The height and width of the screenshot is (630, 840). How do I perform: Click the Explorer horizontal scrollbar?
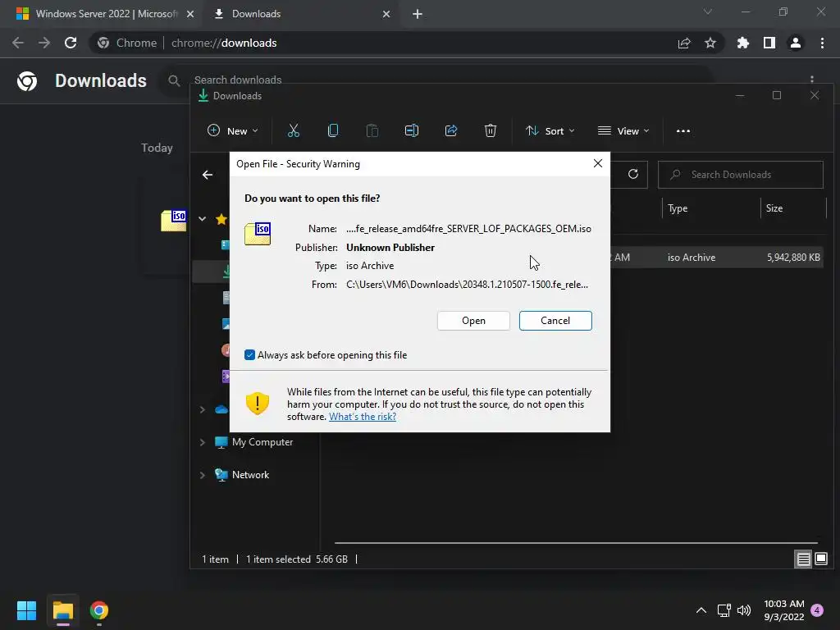577,543
